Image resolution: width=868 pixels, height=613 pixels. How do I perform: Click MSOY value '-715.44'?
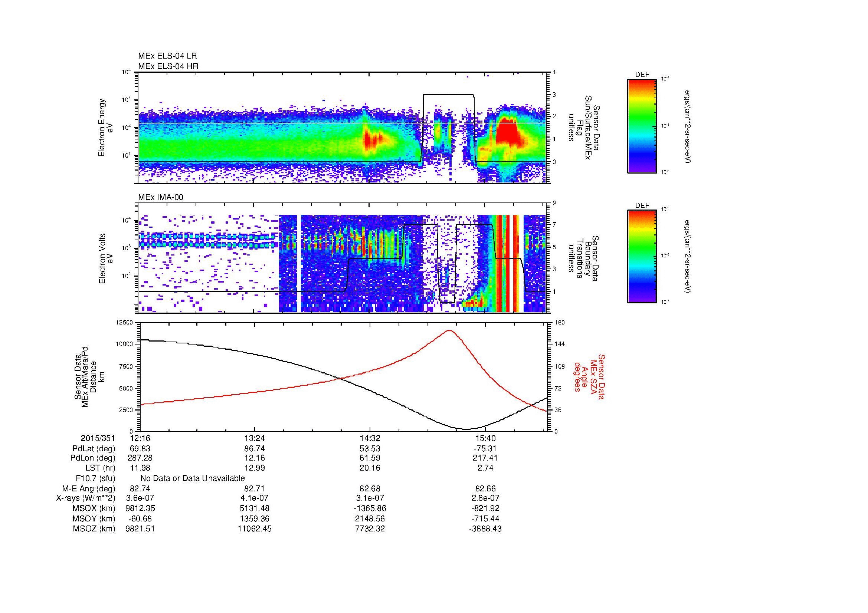pos(485,518)
